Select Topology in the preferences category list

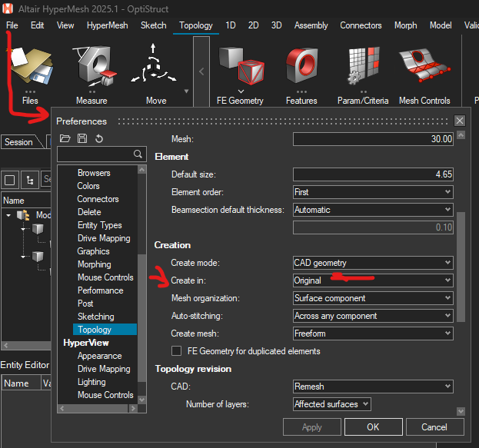pyautogui.click(x=105, y=330)
